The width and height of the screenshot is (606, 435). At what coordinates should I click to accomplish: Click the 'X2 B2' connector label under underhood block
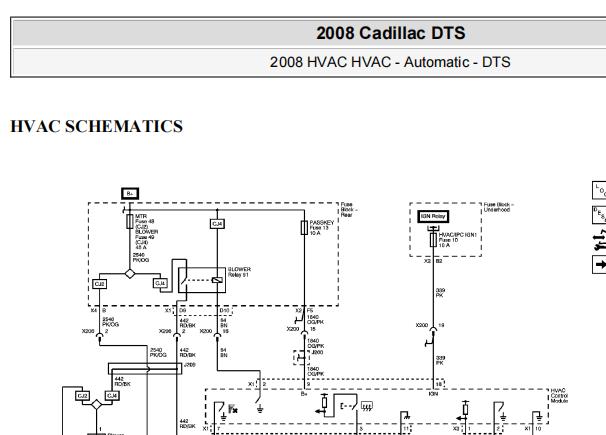(x=433, y=261)
